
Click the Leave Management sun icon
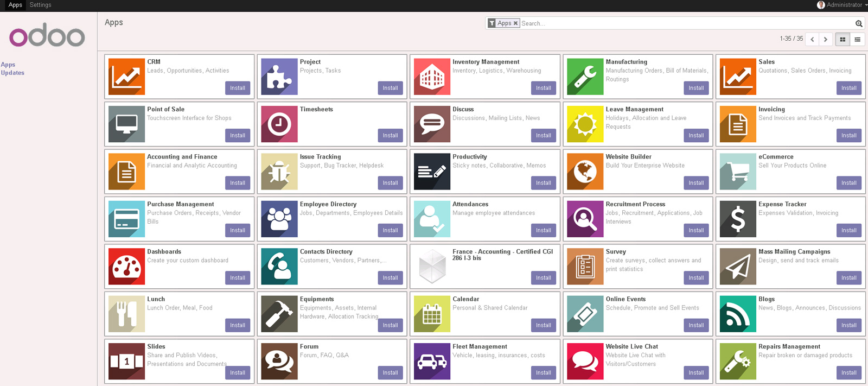click(x=585, y=124)
